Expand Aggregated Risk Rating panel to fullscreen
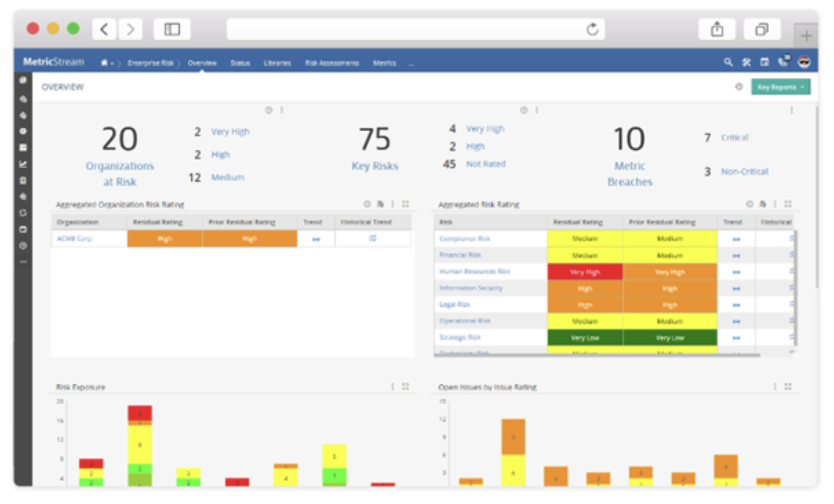The image size is (834, 504). click(x=788, y=204)
